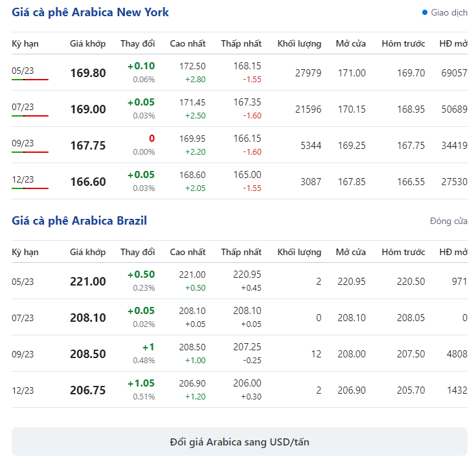
Task: Click New York matched price 169.80
Action: (x=87, y=73)
